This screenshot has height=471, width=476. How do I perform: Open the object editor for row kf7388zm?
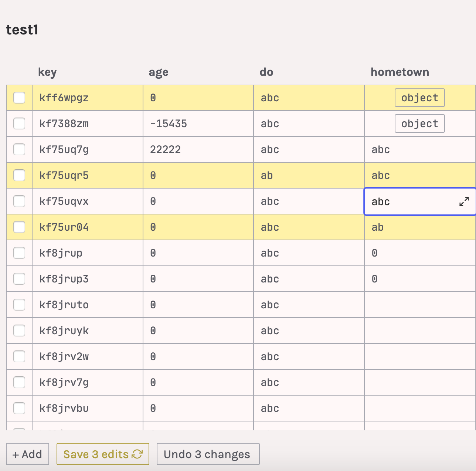point(419,123)
